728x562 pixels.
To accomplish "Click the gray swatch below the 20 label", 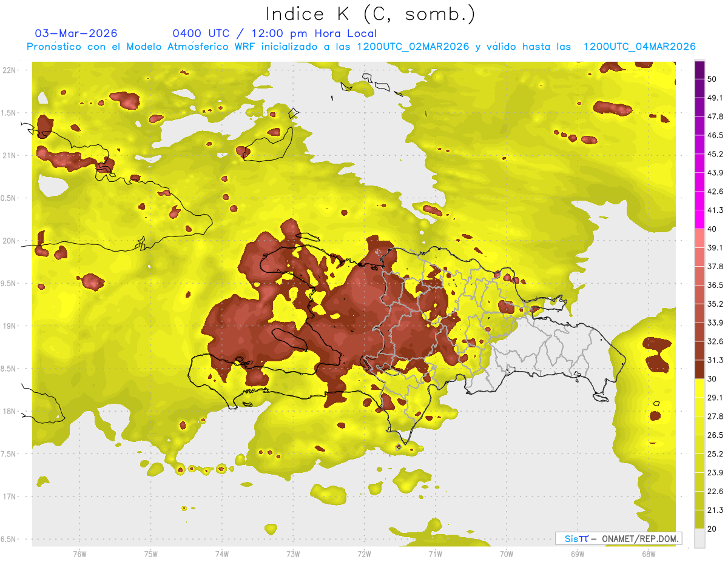I will pos(699,538).
